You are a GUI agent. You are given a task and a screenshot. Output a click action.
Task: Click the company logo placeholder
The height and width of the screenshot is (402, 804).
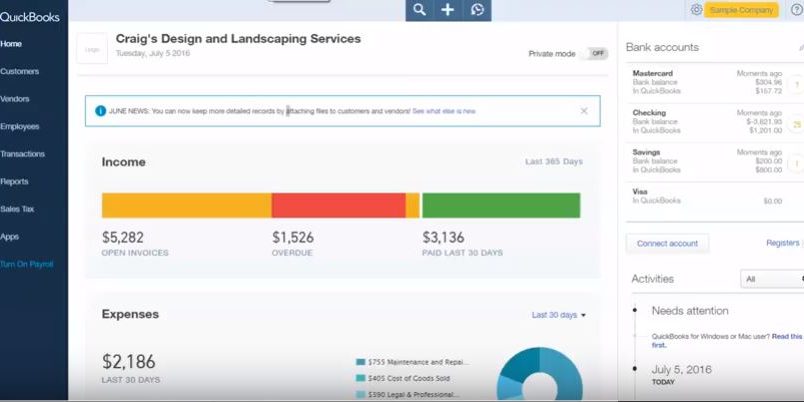click(x=92, y=48)
